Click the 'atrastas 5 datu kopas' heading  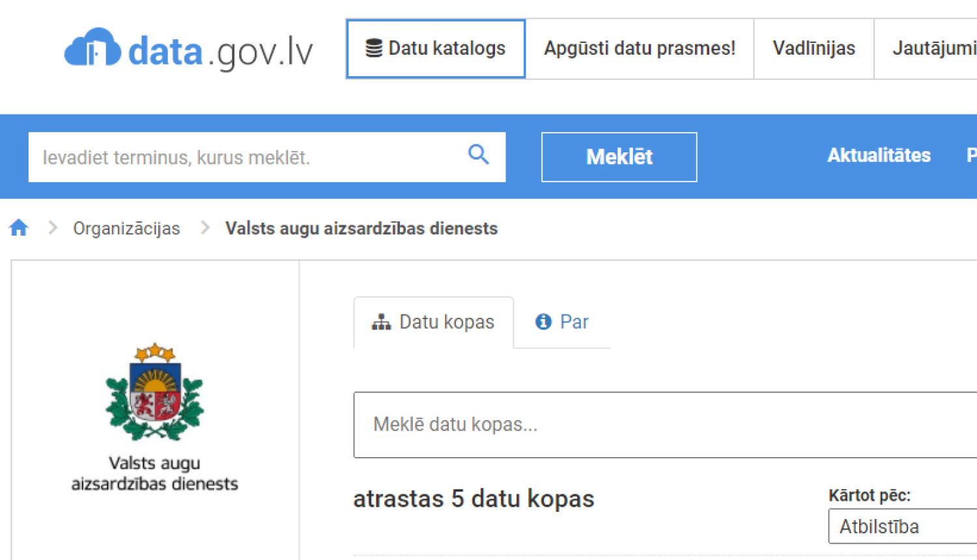coord(474,499)
